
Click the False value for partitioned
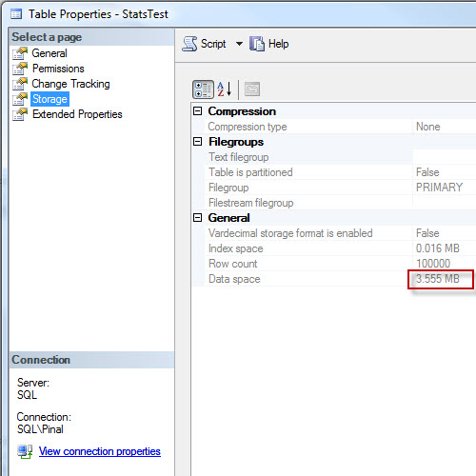click(427, 172)
